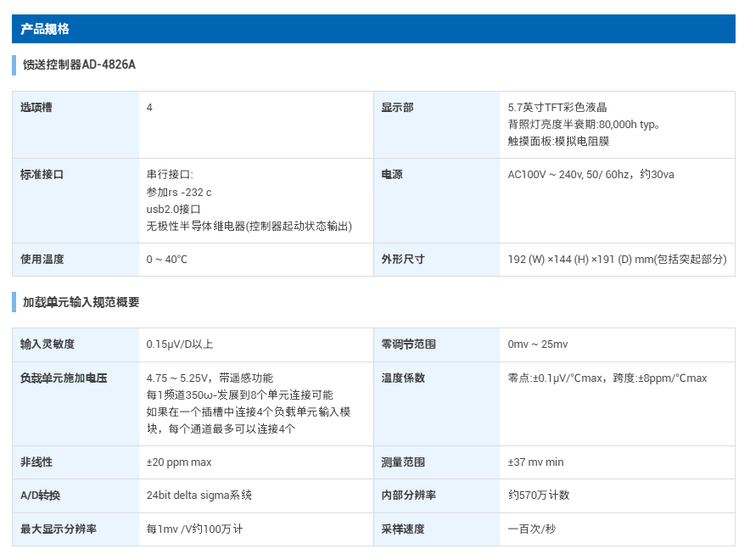Screen dimensions: 750x560
Task: Select the text 触摸面板:模拟电阻膜
Action: tap(558, 142)
